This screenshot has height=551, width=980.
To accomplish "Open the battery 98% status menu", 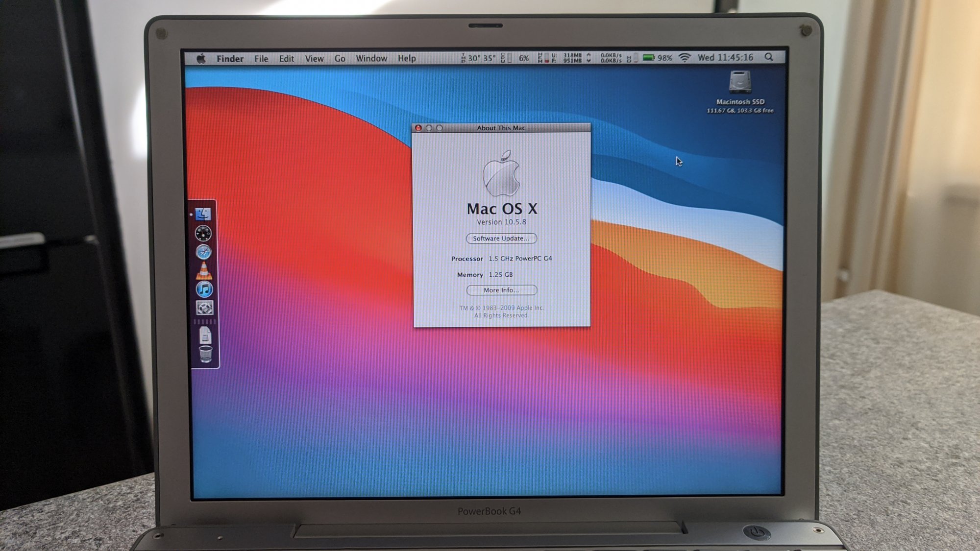I will click(x=657, y=58).
